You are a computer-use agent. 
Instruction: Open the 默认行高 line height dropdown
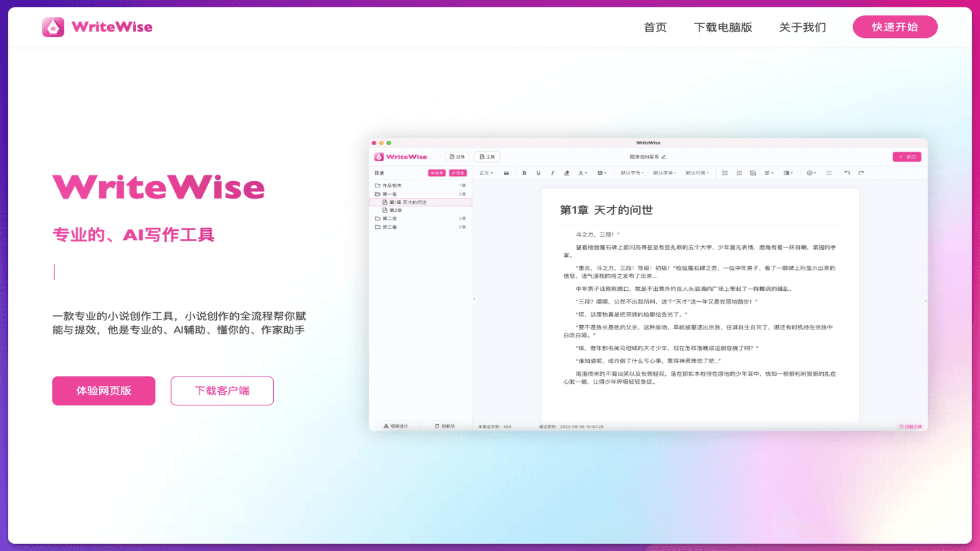coord(697,173)
